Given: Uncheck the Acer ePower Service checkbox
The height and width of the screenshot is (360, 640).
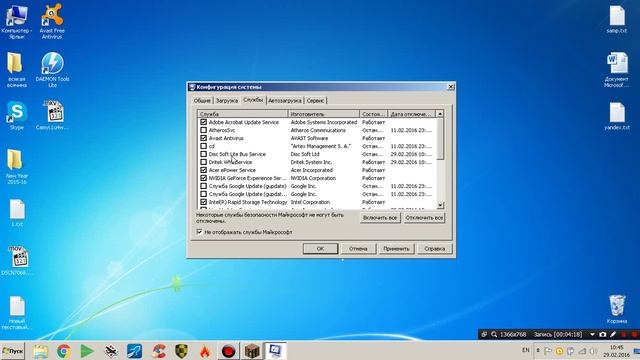Looking at the screenshot, I should coord(203,170).
